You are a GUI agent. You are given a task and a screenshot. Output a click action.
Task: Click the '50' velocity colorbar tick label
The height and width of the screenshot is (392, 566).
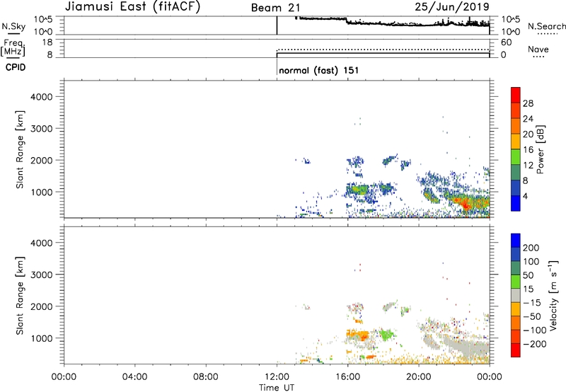[x=528, y=275]
